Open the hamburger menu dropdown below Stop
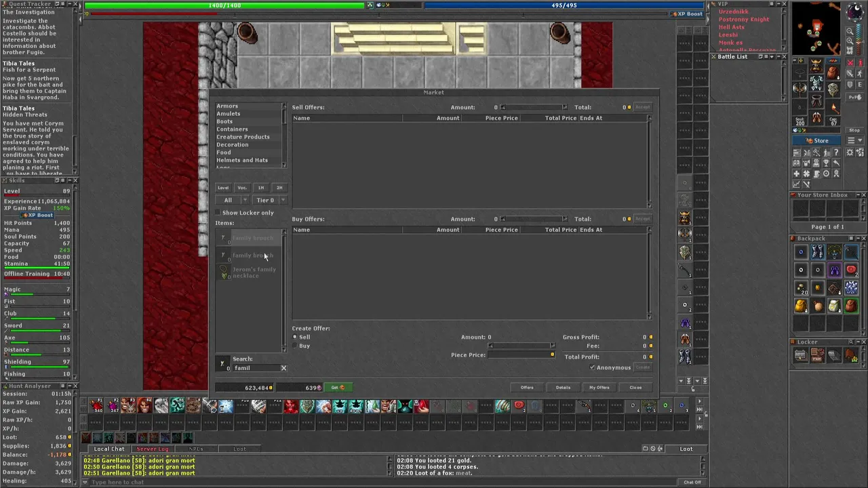This screenshot has height=488, width=868. [x=854, y=140]
